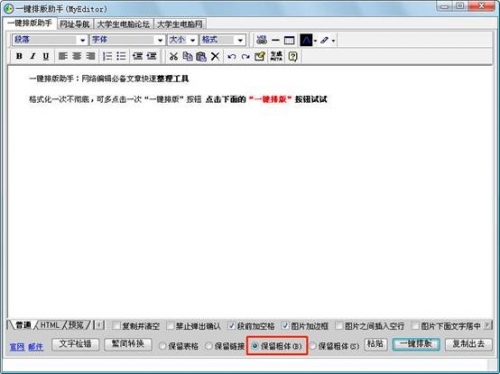
Task: Toggle bold formatting with the B icon
Action: click(19, 56)
